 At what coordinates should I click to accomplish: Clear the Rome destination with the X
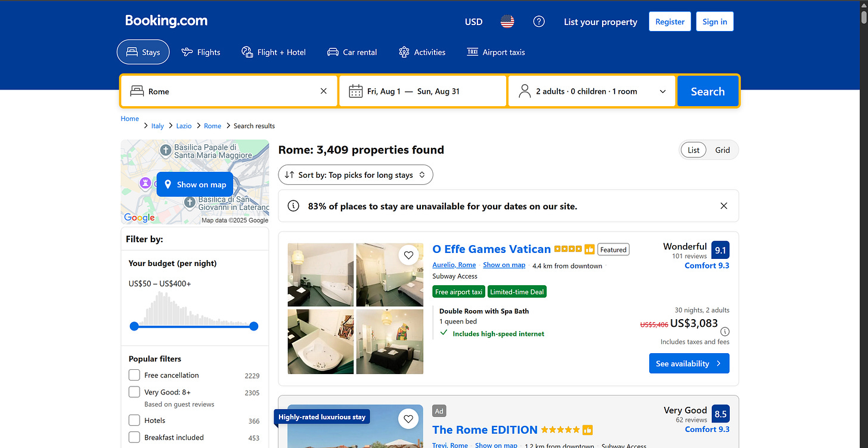pyautogui.click(x=324, y=91)
